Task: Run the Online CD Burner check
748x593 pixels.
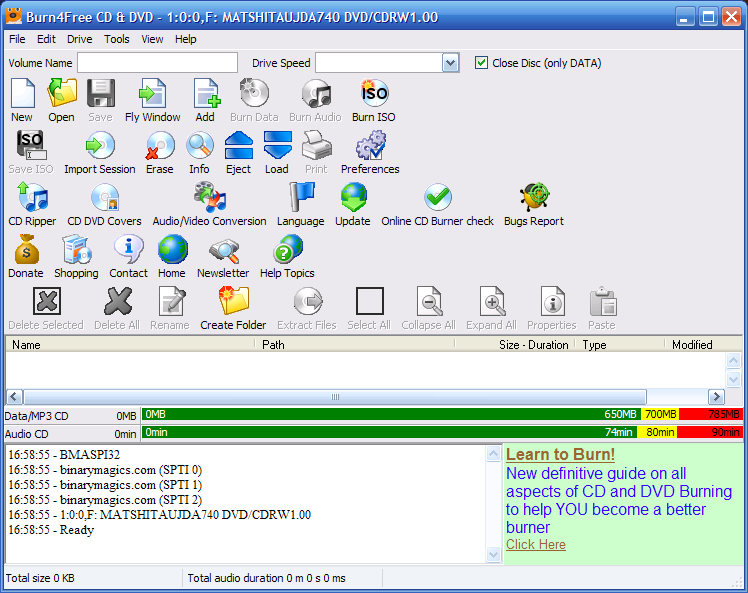Action: [438, 198]
